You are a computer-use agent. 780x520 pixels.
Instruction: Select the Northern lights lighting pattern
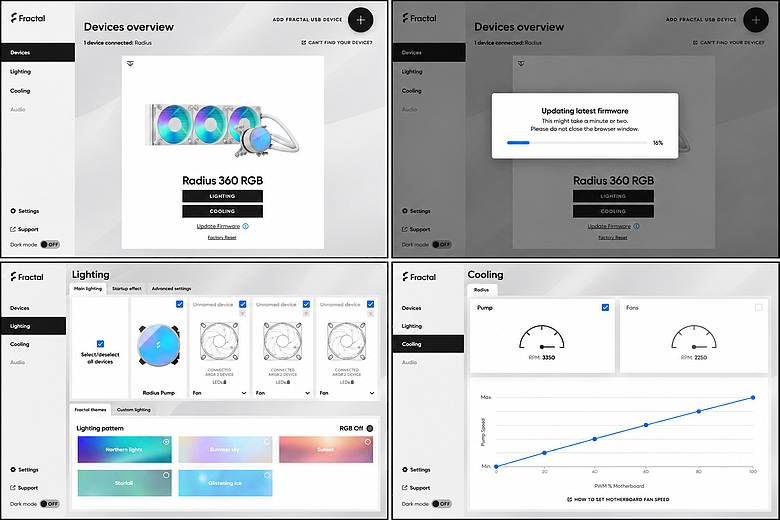(124, 449)
